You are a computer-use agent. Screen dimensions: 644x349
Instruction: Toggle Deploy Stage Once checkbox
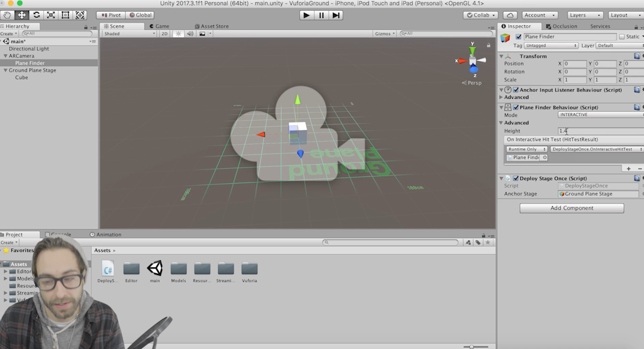click(516, 178)
